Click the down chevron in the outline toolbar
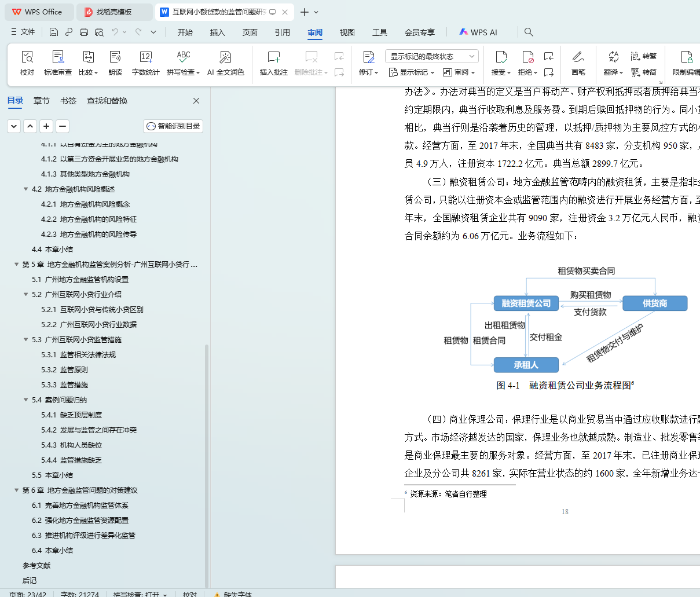This screenshot has width=700, height=597. [x=14, y=126]
